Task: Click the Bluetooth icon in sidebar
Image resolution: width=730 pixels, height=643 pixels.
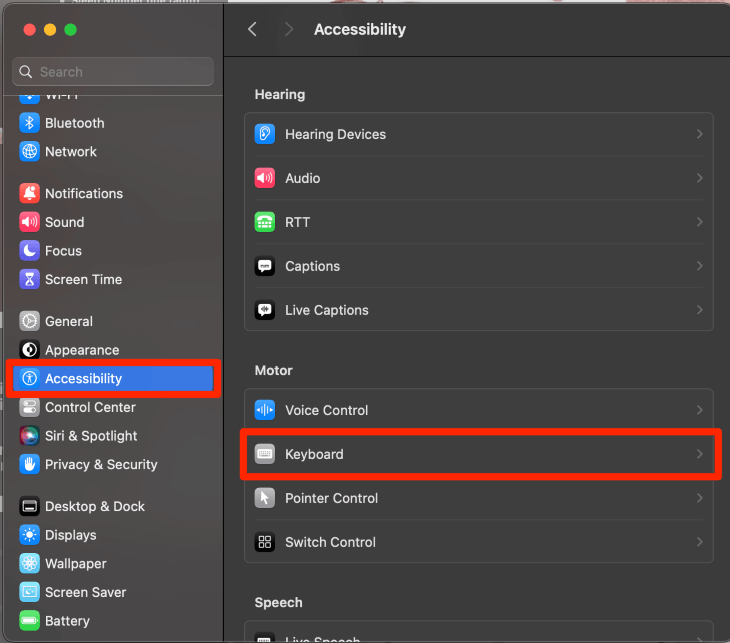Action: [29, 123]
